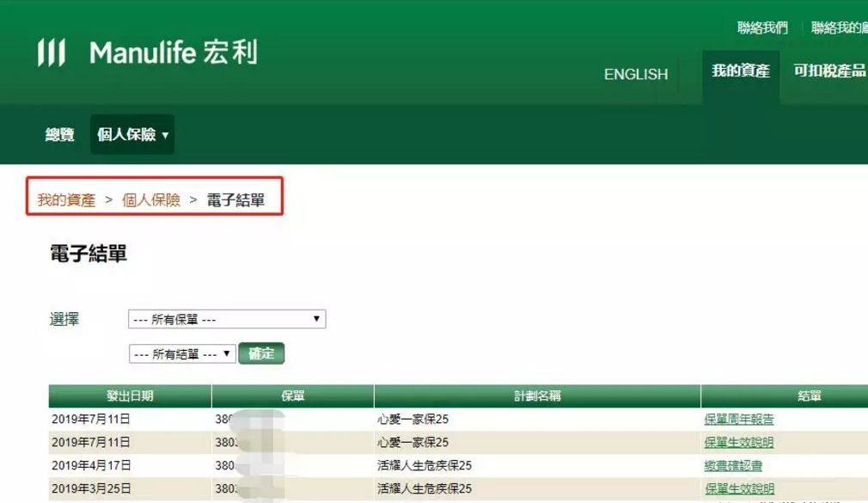Open 保單生效說明 link for 心愛一家保25
868x503 pixels.
pyautogui.click(x=738, y=443)
